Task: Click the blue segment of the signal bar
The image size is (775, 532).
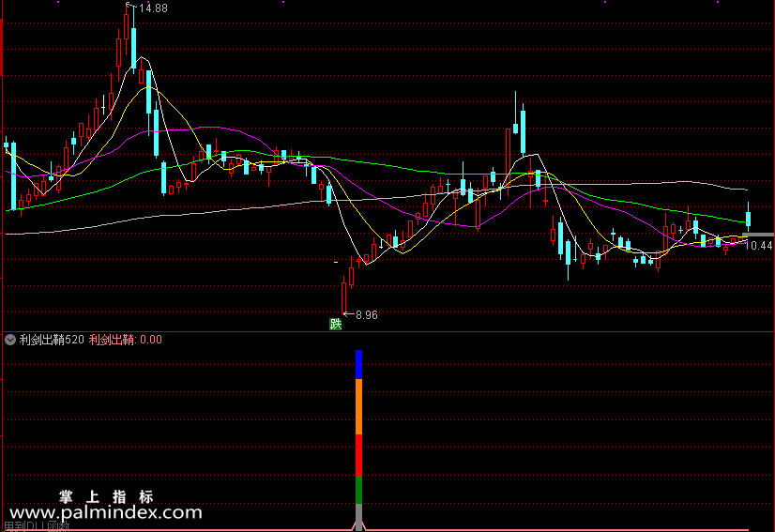Action: click(x=358, y=364)
